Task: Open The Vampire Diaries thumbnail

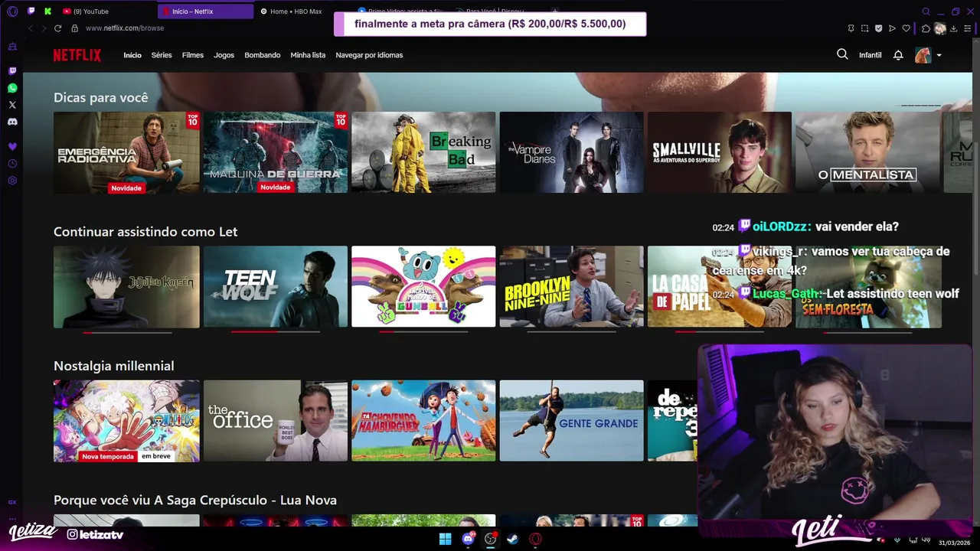Action: [x=572, y=152]
